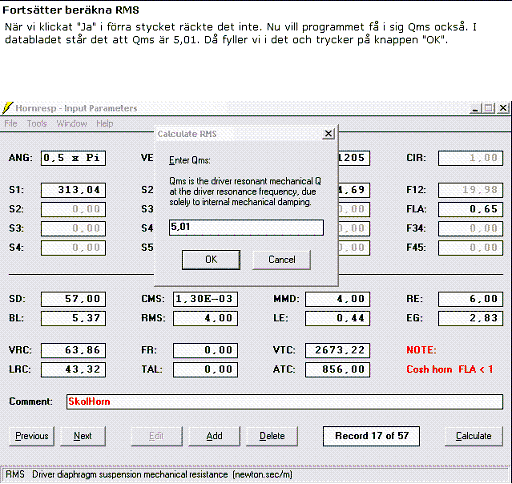
Task: Select the SD field with 57,00
Action: pyautogui.click(x=73, y=299)
